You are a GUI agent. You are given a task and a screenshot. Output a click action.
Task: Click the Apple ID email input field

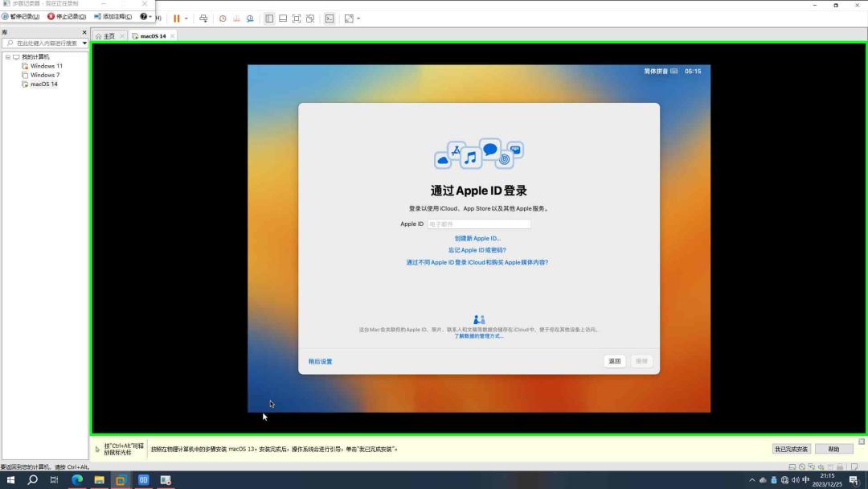[x=480, y=224]
